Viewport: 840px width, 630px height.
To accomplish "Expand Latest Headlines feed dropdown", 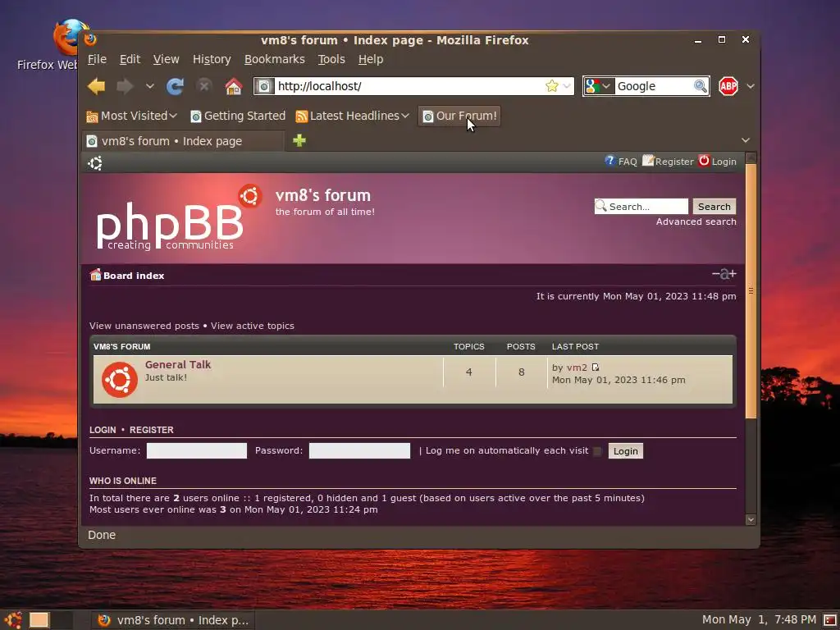I will [x=405, y=116].
